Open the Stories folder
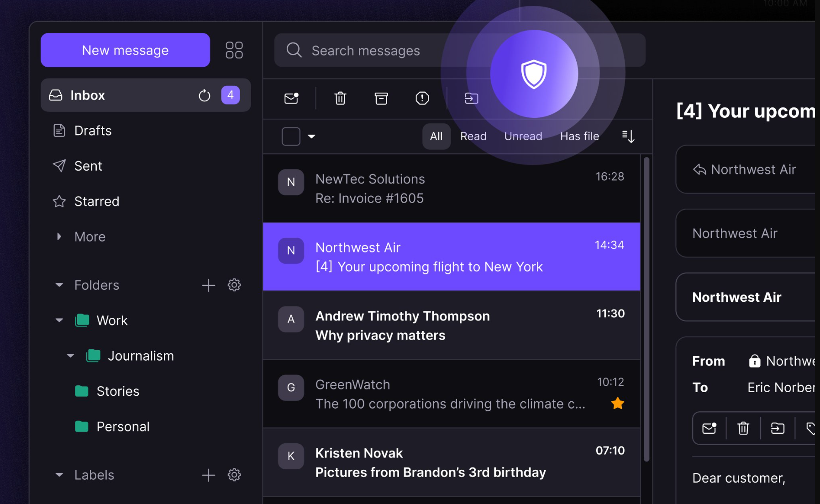 pos(118,391)
